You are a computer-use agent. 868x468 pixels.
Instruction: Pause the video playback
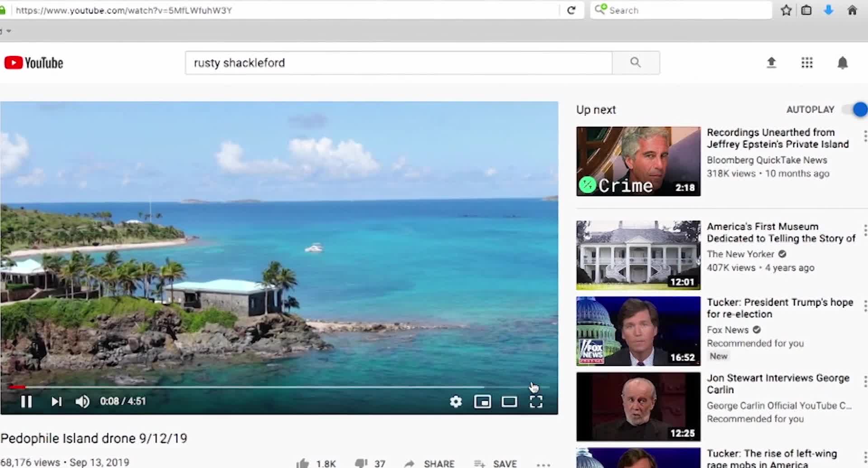click(26, 402)
